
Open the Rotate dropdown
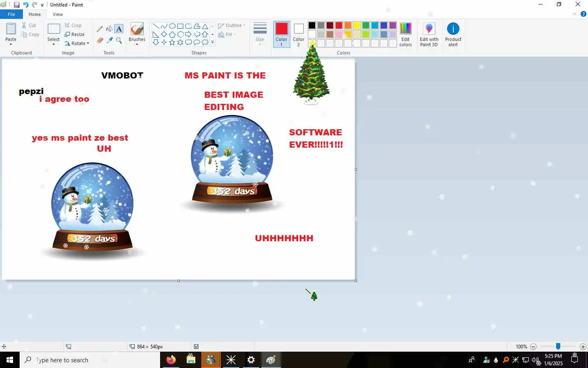click(77, 43)
